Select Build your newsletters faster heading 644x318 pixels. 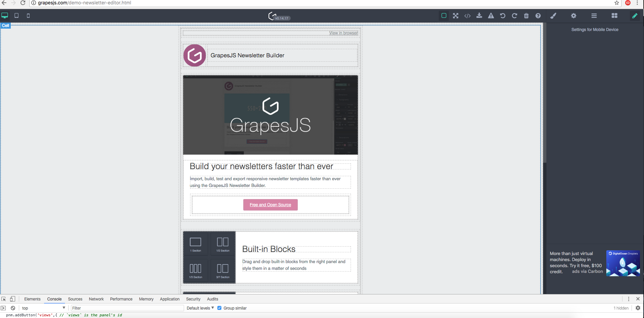coord(261,166)
